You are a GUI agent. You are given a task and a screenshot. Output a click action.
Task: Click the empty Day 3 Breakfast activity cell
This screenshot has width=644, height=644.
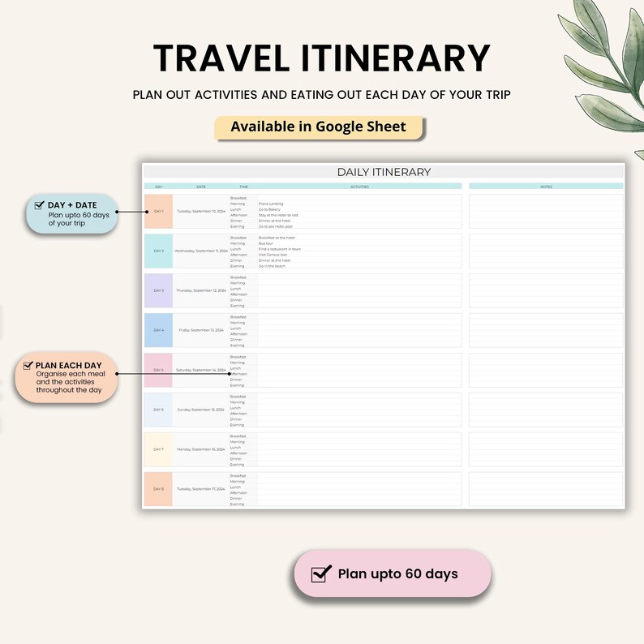tap(359, 277)
